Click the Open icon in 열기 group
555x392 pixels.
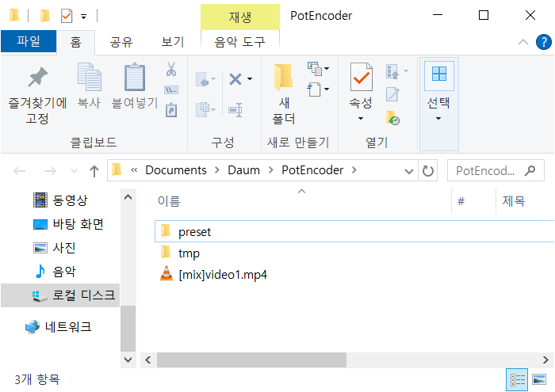392,71
